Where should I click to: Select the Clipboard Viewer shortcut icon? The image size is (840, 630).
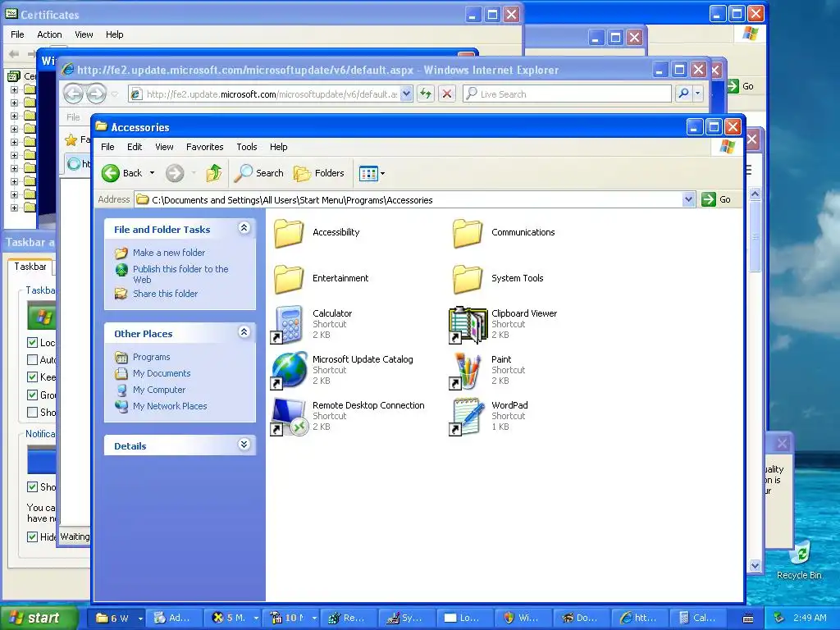[468, 324]
